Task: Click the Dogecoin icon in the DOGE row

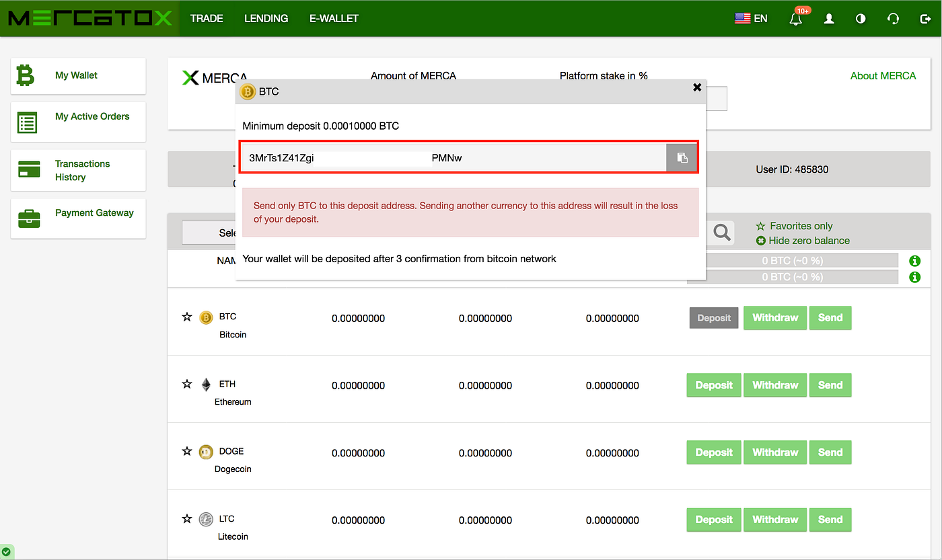Action: [206, 452]
